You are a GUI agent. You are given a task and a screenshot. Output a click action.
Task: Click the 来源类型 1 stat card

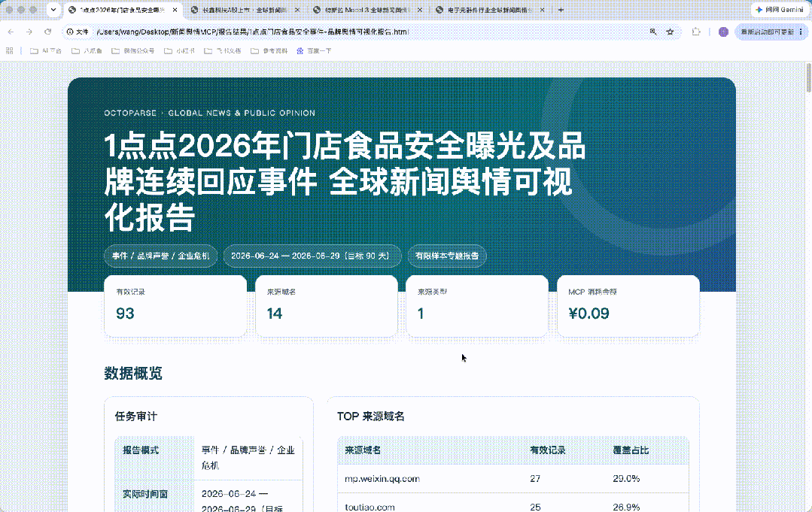coord(477,306)
